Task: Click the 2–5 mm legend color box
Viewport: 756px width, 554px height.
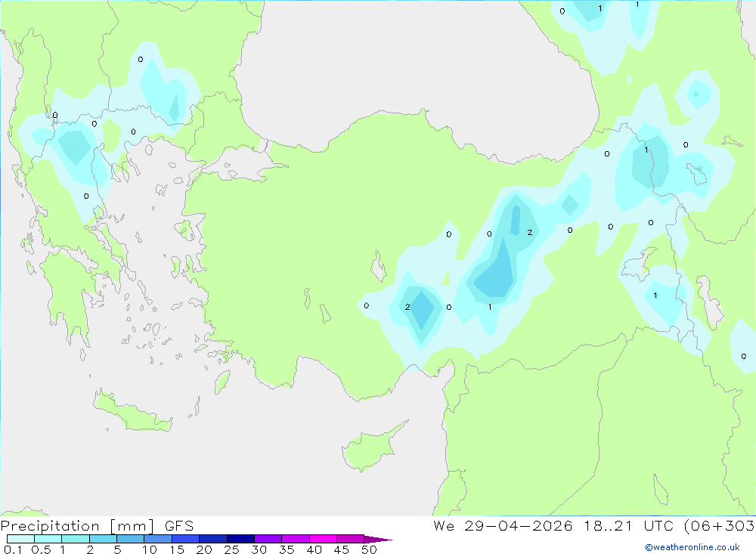Action: (x=103, y=539)
